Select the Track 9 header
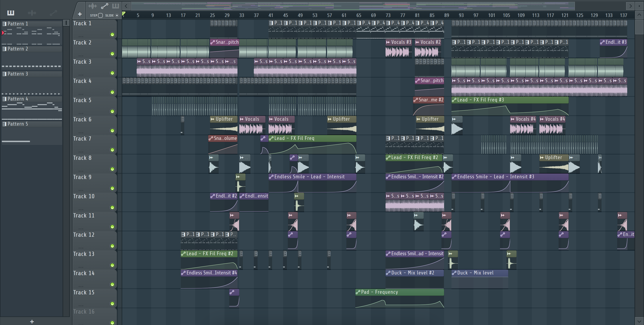 pyautogui.click(x=95, y=183)
